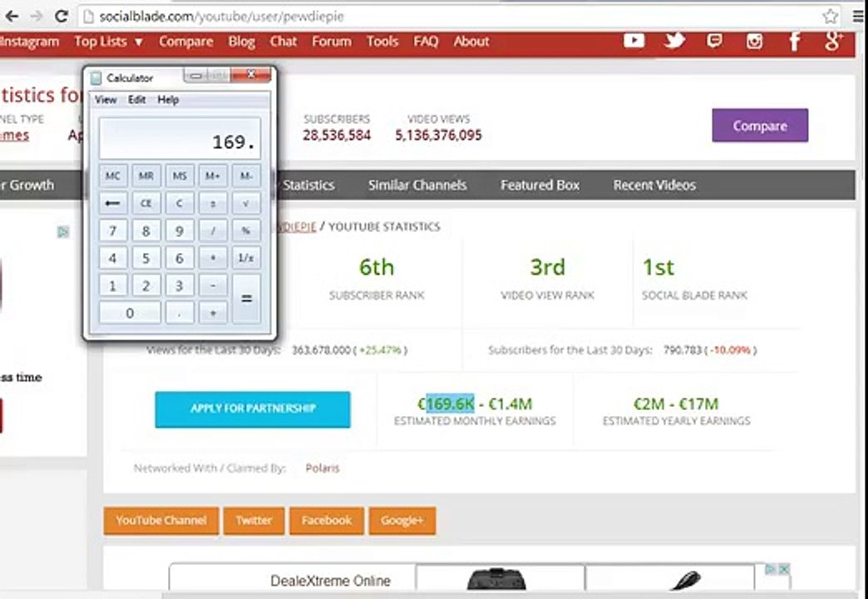
Task: Switch to Similar Channels tab
Action: 417,185
